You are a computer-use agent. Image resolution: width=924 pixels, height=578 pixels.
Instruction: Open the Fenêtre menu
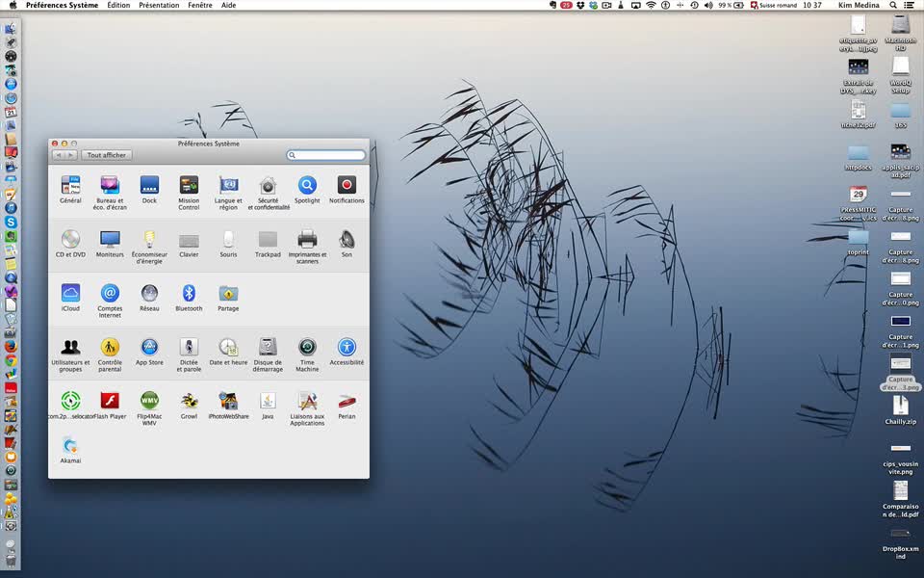click(200, 5)
